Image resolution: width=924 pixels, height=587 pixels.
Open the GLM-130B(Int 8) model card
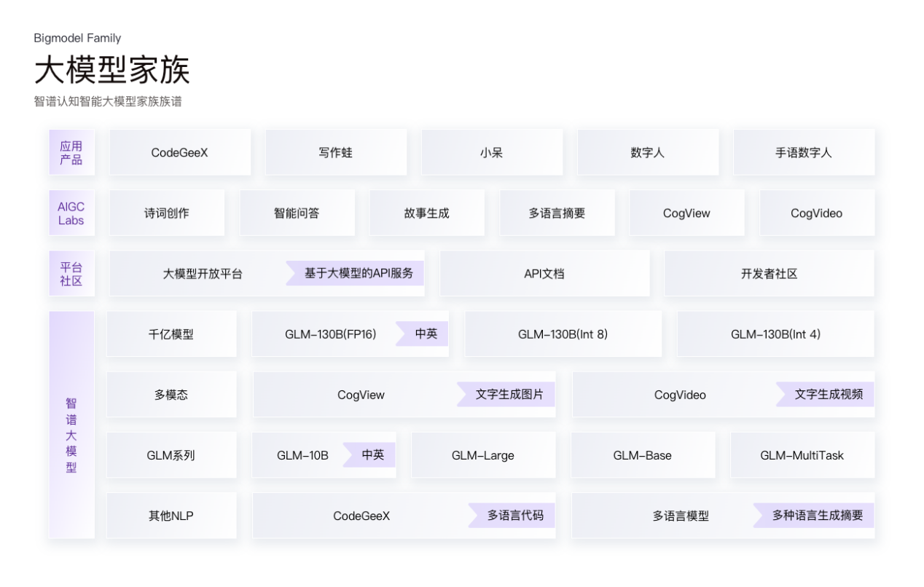pos(563,334)
